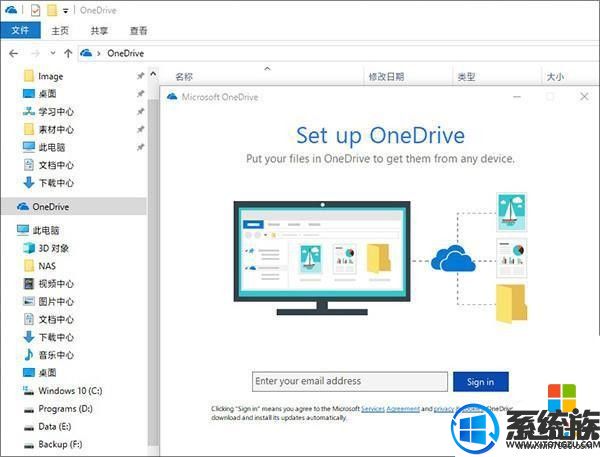Open 文档中心 under quick access
600x457 pixels.
[56, 165]
